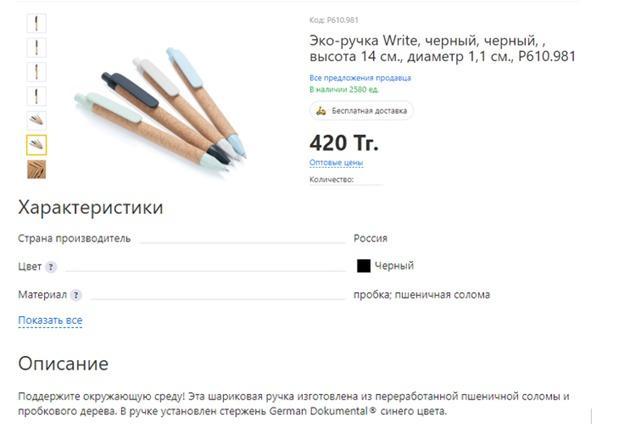Click the black Черный color swatch
The height and width of the screenshot is (434, 624).
pos(364,266)
